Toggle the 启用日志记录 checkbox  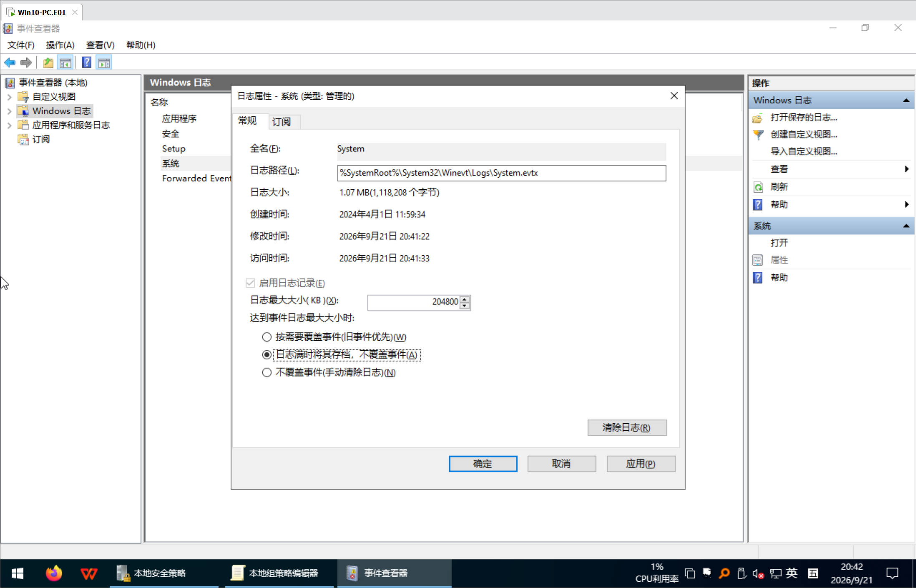[250, 283]
